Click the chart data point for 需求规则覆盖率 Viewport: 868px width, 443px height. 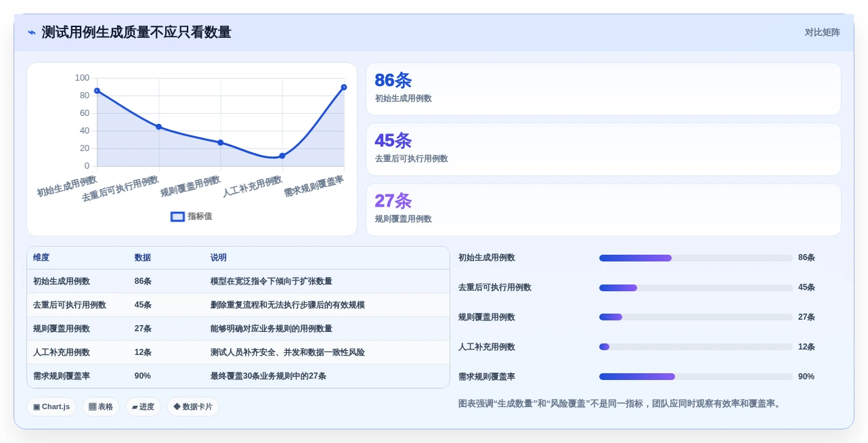[x=344, y=87]
